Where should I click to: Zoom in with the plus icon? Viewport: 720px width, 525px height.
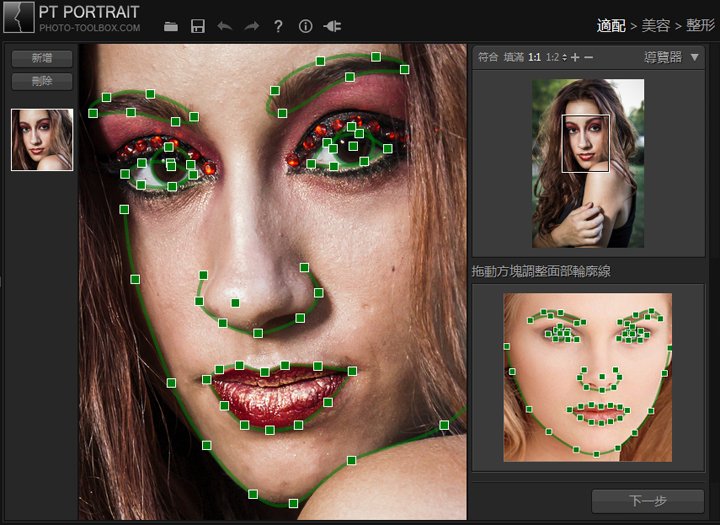point(575,57)
